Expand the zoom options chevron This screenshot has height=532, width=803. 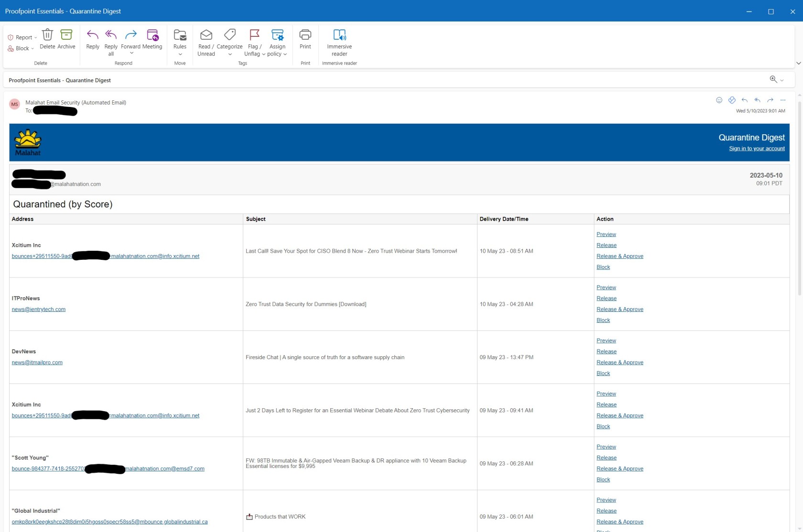[782, 80]
